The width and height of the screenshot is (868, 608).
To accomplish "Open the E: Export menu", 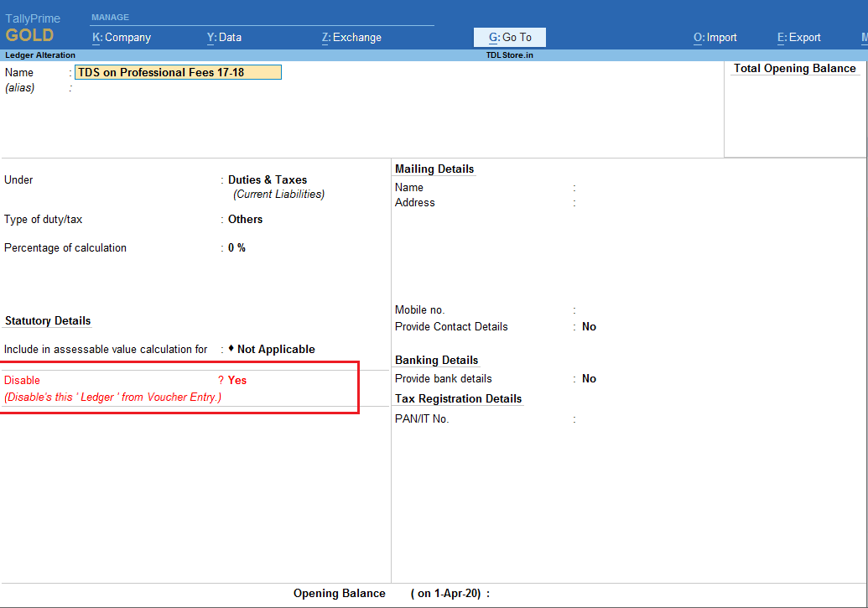I will [798, 37].
